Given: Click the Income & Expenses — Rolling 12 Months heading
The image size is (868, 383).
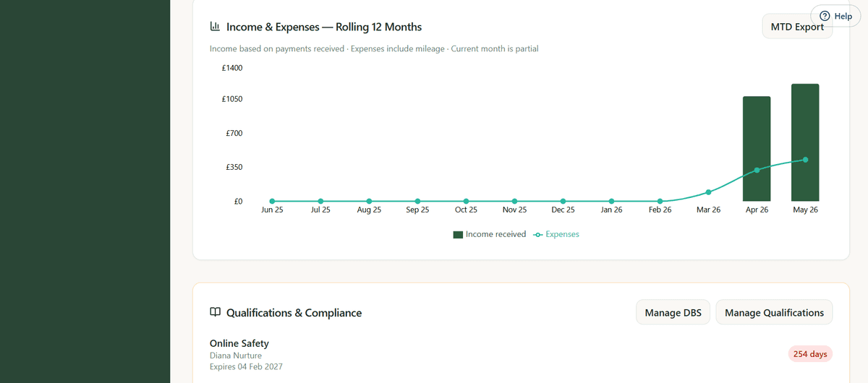Looking at the screenshot, I should point(324,27).
